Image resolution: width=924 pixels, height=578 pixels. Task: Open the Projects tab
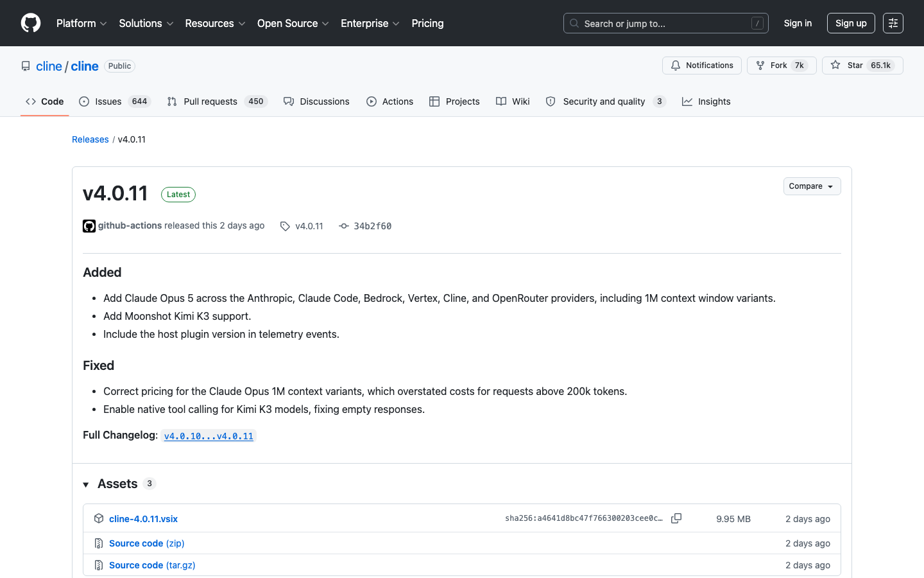click(x=454, y=101)
